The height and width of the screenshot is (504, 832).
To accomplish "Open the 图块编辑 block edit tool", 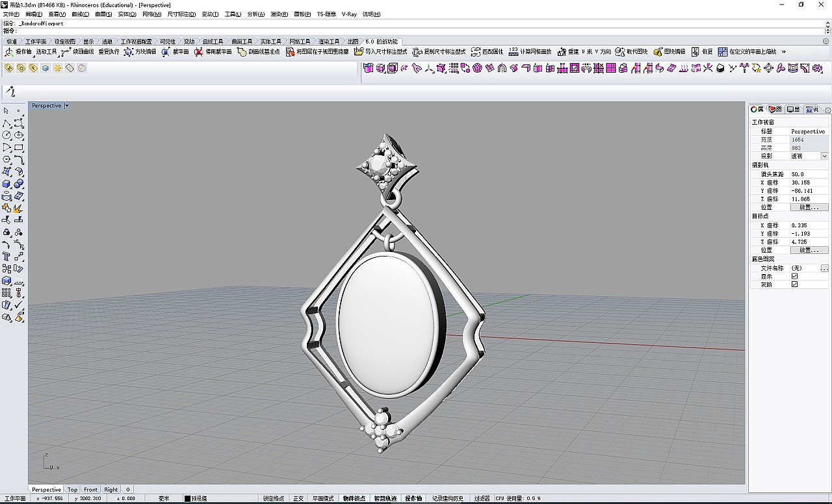I will click(658, 52).
